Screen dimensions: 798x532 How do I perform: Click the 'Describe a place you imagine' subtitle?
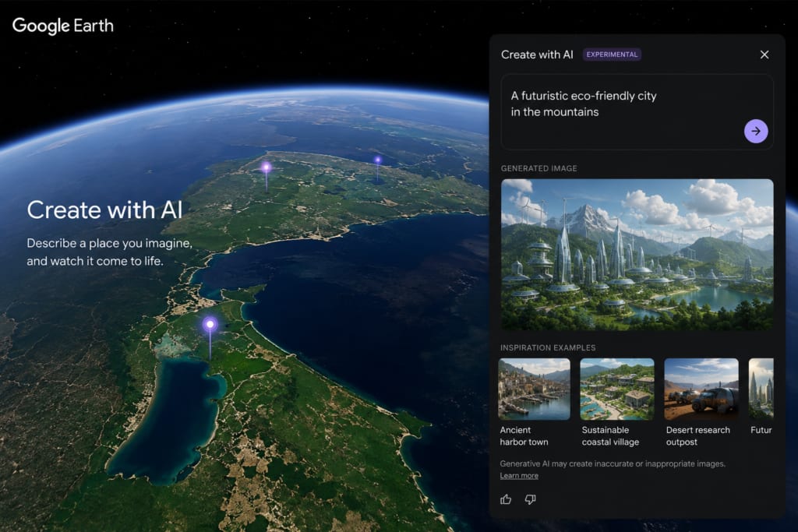click(110, 252)
